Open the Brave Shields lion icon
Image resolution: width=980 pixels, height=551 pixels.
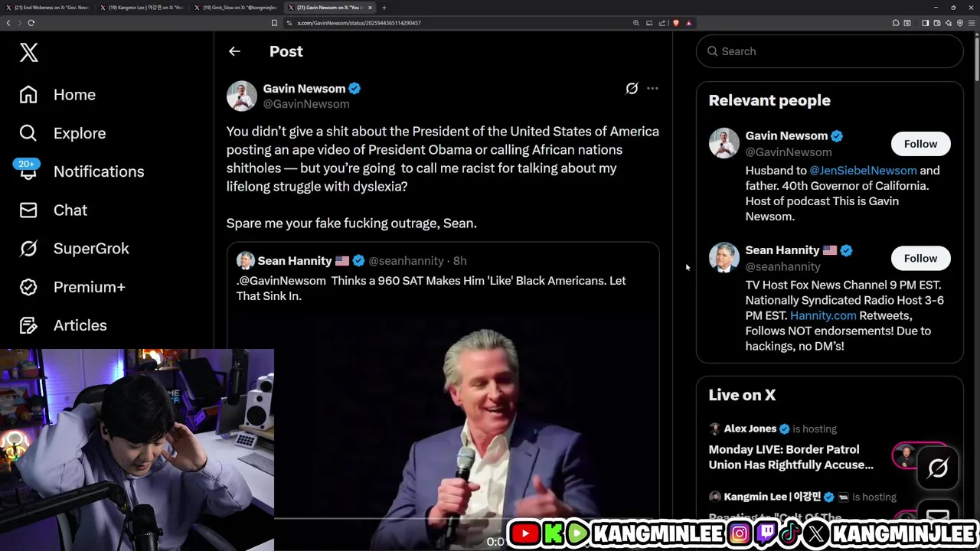[676, 23]
